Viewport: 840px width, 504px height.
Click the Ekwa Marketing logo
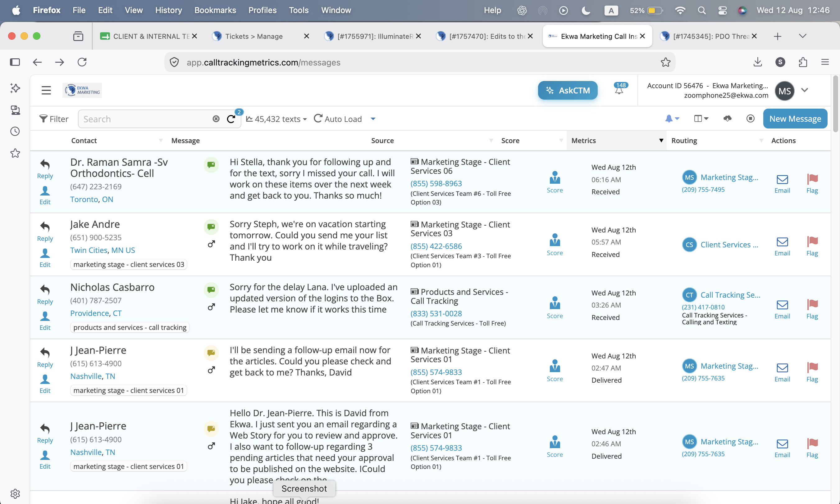(82, 90)
